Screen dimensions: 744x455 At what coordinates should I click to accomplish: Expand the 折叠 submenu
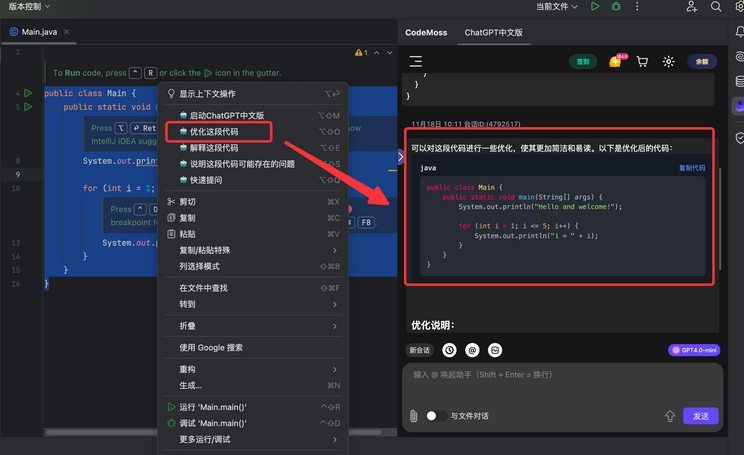[253, 326]
